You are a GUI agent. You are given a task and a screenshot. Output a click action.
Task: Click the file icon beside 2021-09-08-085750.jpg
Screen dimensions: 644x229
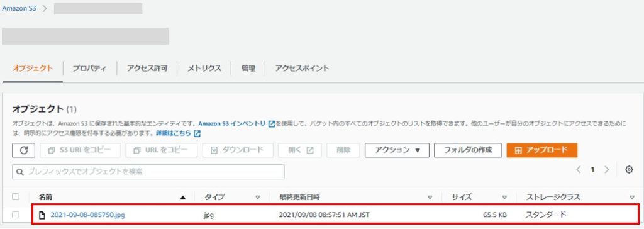(42, 215)
